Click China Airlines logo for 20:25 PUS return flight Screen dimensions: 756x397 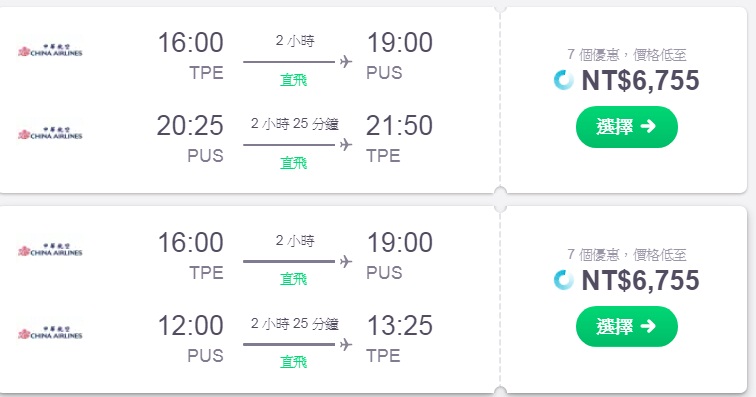pyautogui.click(x=50, y=134)
